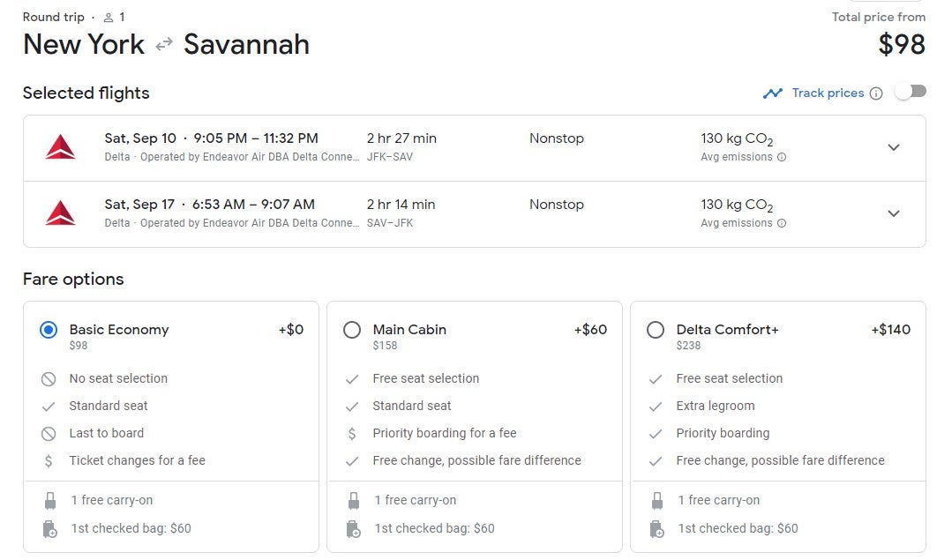
Task: Expand details for the Sep 17 return flight
Action: click(x=894, y=213)
